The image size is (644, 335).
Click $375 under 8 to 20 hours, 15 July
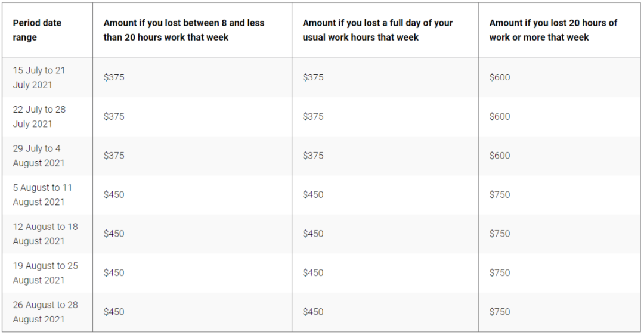tap(114, 77)
